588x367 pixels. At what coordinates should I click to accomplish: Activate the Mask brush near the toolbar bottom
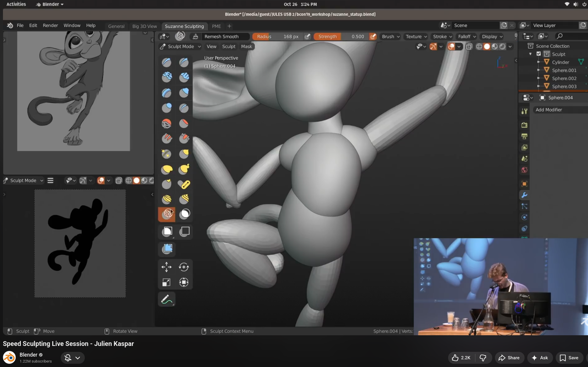184,213
